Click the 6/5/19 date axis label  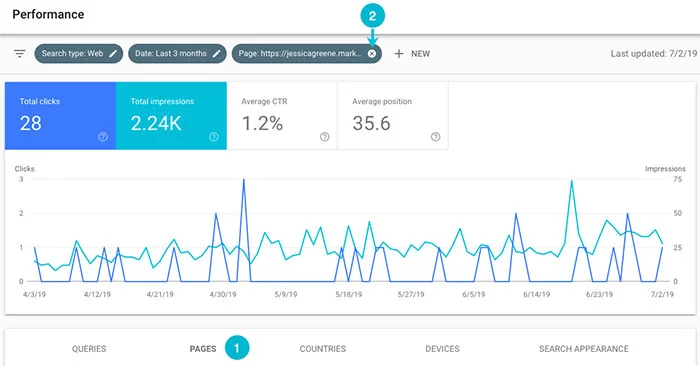click(x=474, y=294)
